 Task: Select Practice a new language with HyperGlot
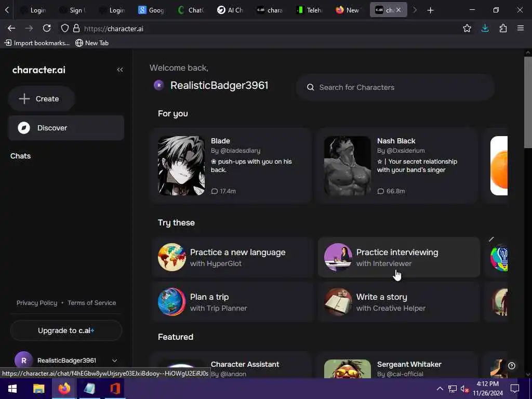point(232,257)
